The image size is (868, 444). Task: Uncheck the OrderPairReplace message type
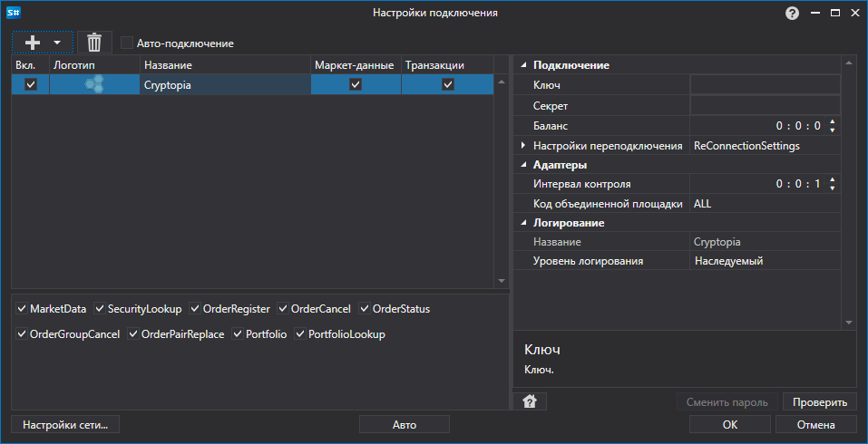click(133, 334)
